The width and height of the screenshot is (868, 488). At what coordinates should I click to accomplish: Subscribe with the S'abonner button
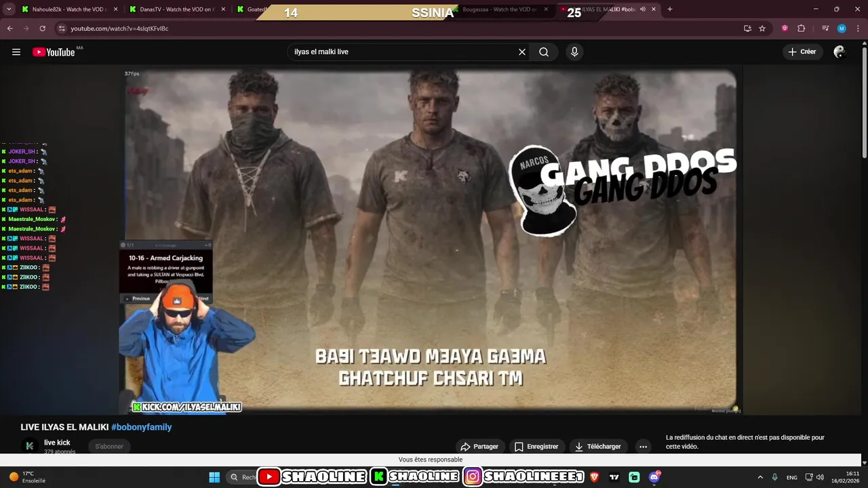coord(109,447)
